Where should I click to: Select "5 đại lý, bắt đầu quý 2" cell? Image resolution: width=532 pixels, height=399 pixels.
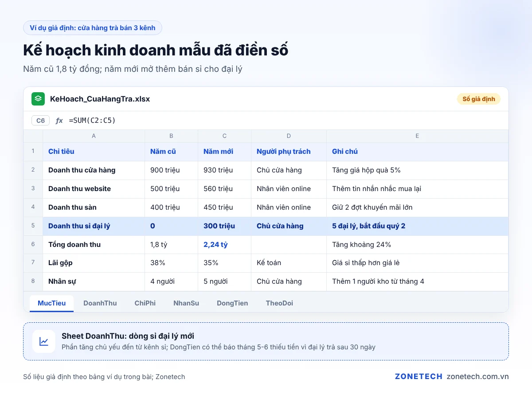coord(417,226)
